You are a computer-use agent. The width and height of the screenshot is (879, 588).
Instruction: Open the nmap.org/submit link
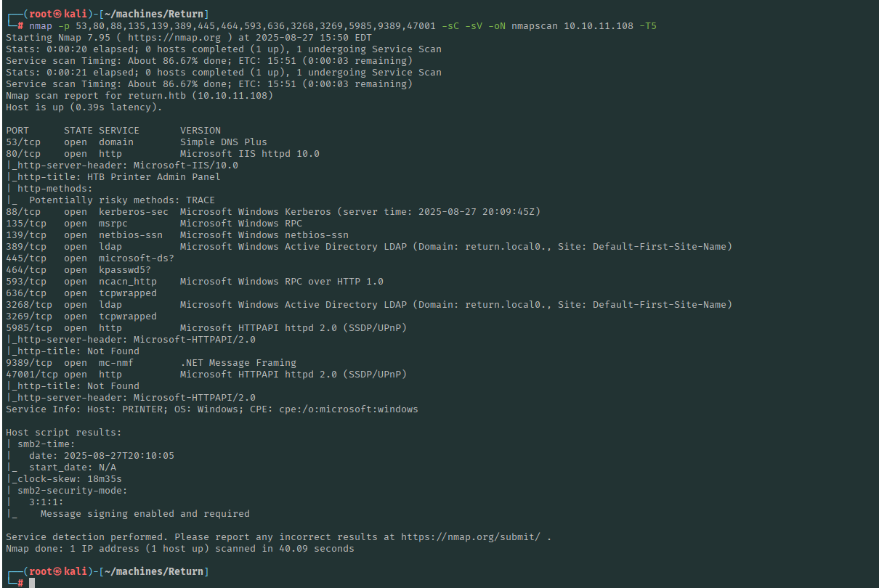pos(477,537)
